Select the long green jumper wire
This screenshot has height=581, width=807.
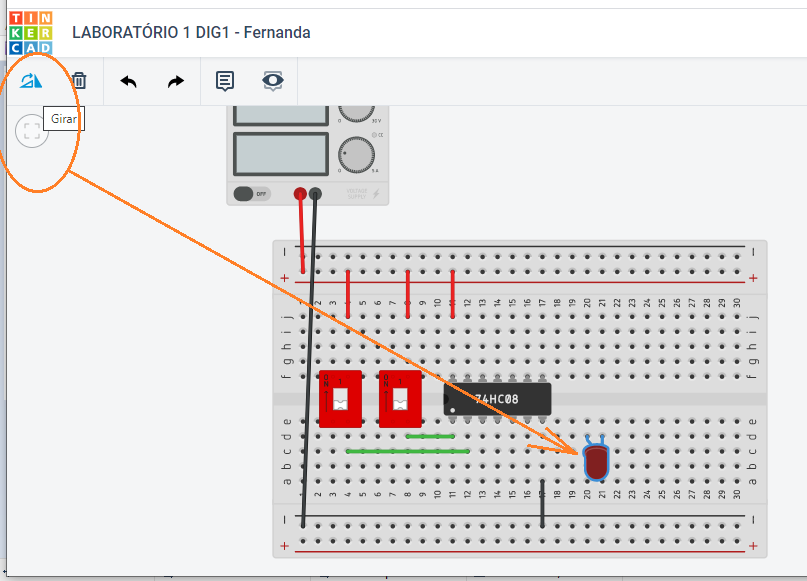tap(407, 451)
